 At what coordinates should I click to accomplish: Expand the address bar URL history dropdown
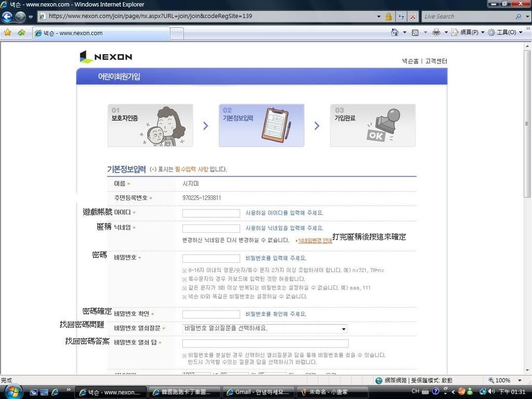[x=379, y=17]
